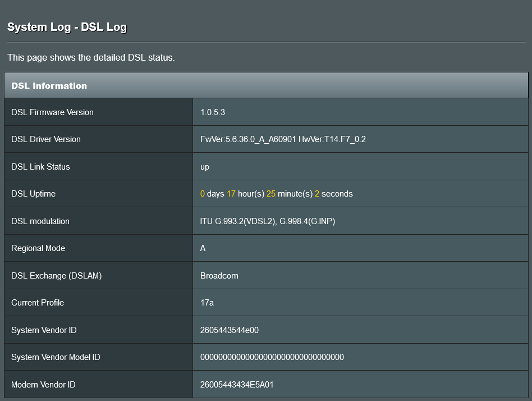Select the Broadcom DSLAM value
The height and width of the screenshot is (401, 532).
point(219,276)
